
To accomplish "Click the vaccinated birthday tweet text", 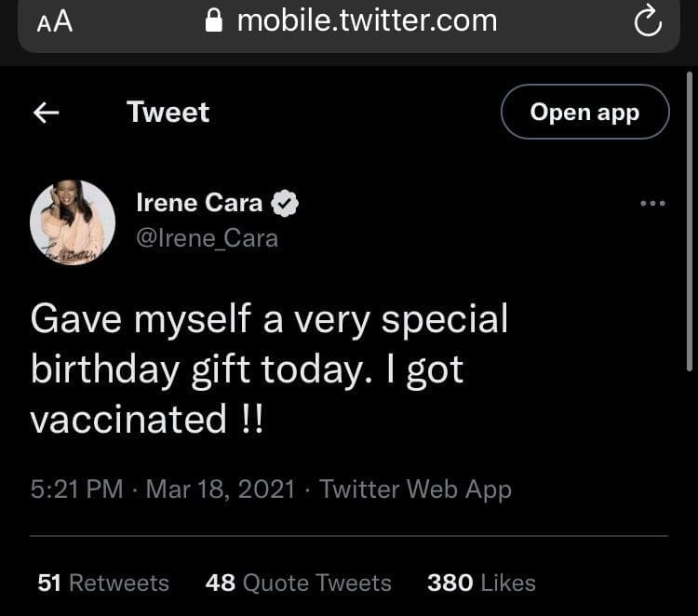I will [x=270, y=369].
